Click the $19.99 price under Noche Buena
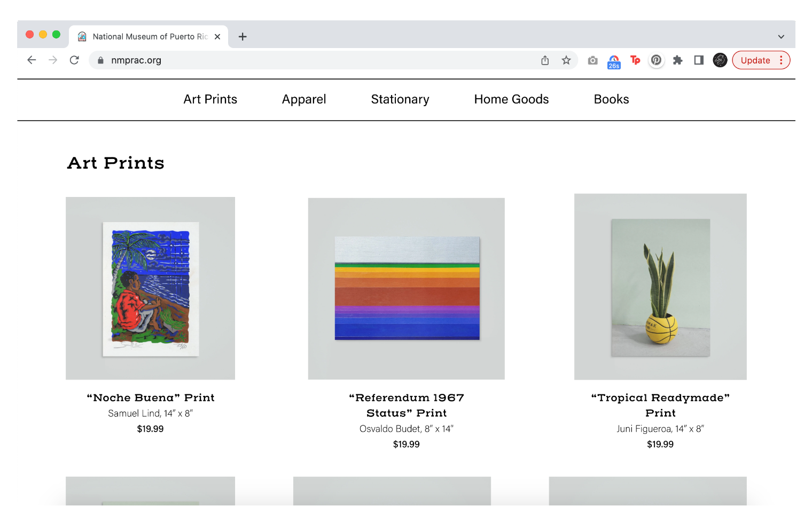The image size is (812, 530). coord(150,429)
